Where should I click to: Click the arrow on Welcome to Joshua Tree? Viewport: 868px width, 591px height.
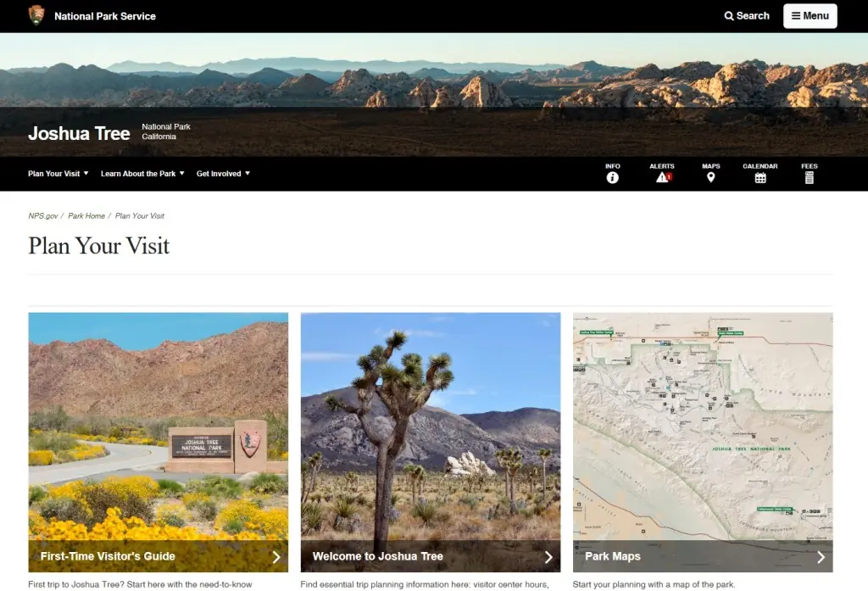(x=548, y=557)
